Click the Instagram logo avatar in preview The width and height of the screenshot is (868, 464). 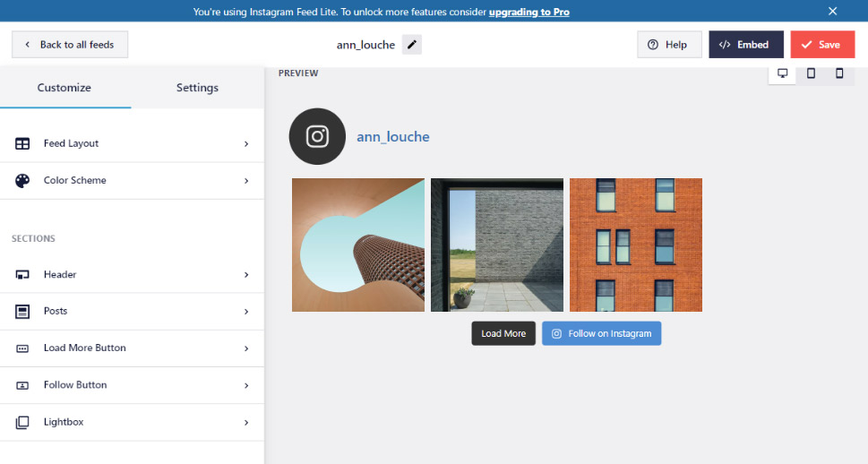click(317, 136)
